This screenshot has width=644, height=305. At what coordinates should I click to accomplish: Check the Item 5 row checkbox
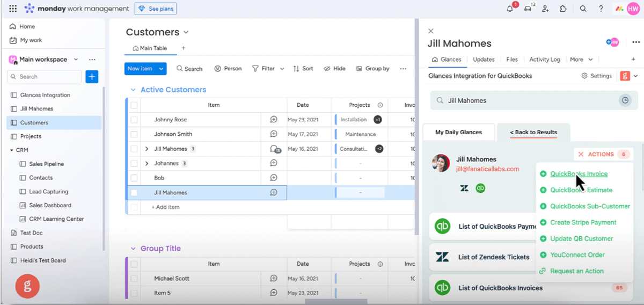coord(134,293)
